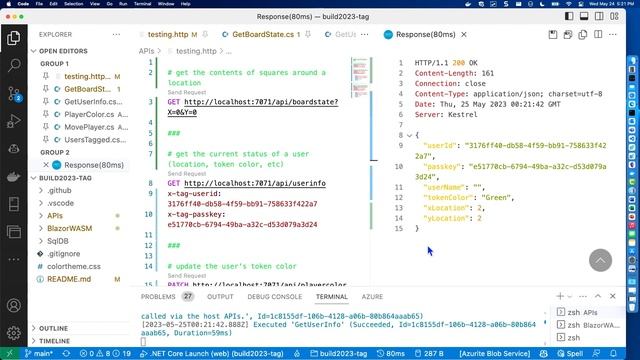Open the Azure panel tab
Viewport: 640px width, 360px height.
point(372,297)
